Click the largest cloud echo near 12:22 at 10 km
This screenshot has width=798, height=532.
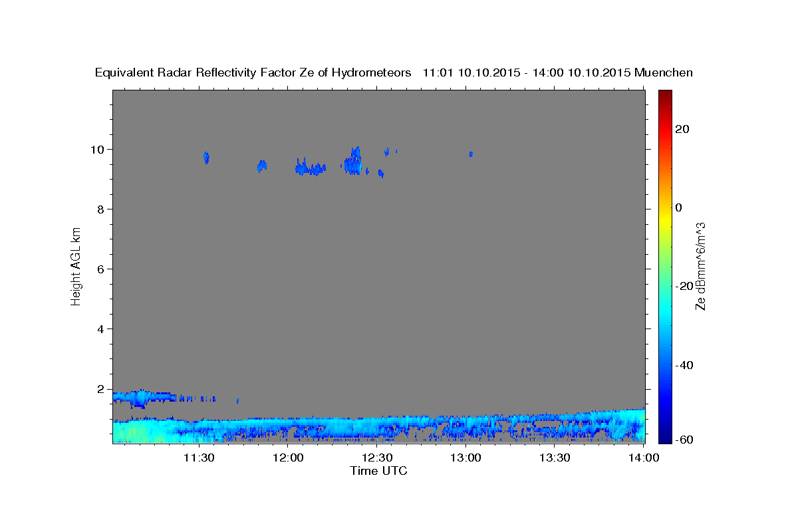[354, 161]
